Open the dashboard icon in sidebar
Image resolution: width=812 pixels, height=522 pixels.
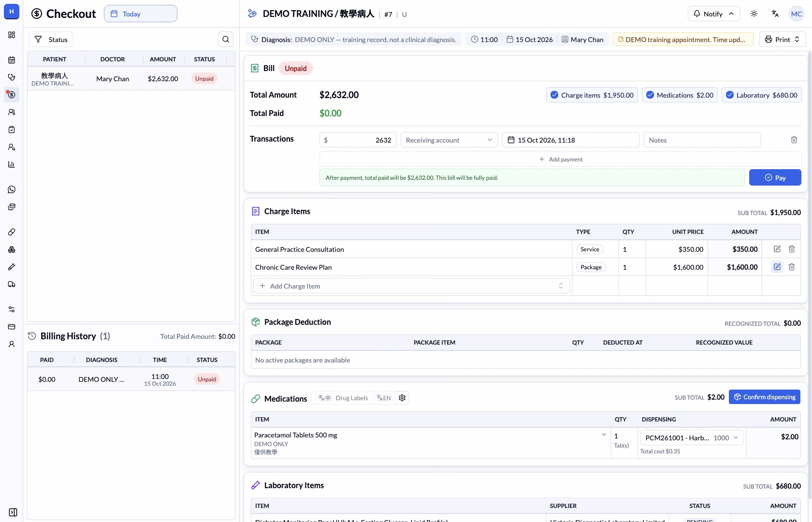point(12,35)
